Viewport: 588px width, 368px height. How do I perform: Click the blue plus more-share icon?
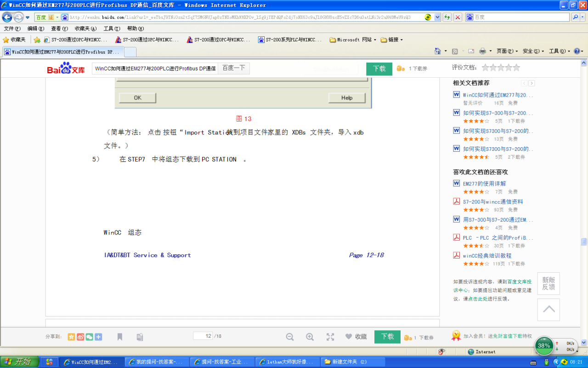coord(98,337)
